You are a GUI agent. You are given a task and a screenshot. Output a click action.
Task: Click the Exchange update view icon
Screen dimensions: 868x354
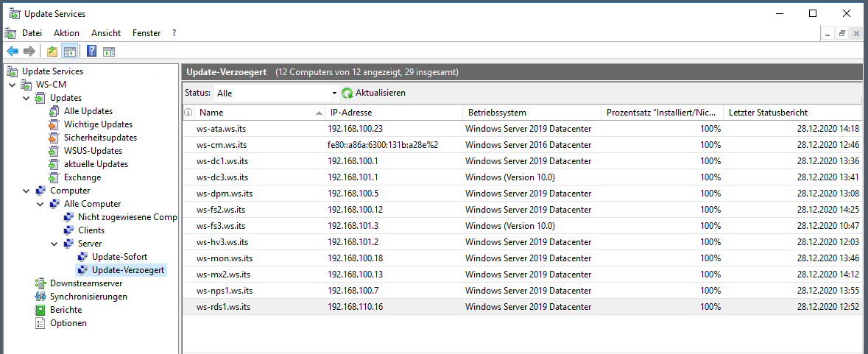point(54,177)
